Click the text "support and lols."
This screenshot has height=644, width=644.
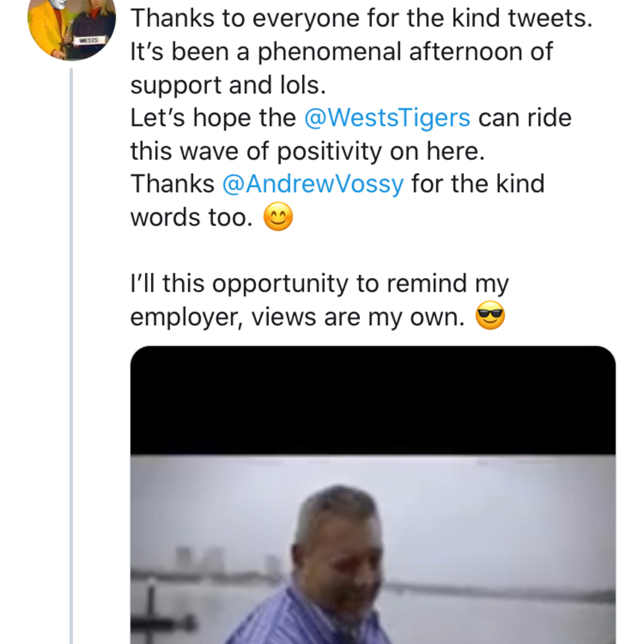click(x=228, y=85)
